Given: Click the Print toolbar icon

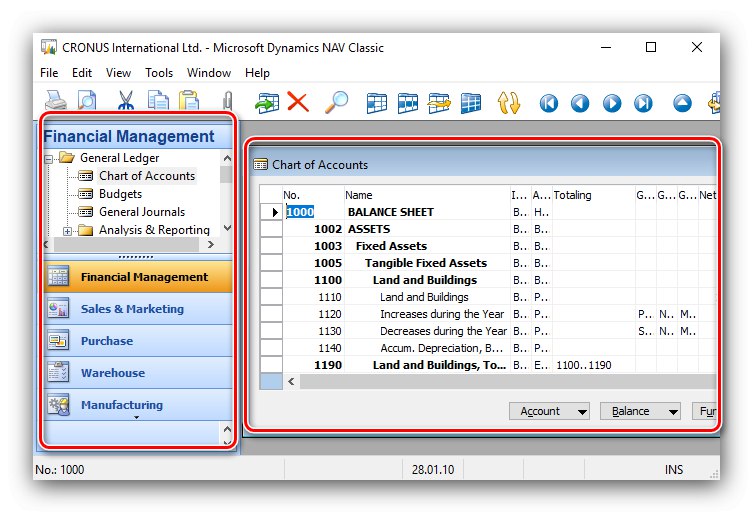Looking at the screenshot, I should [56, 101].
